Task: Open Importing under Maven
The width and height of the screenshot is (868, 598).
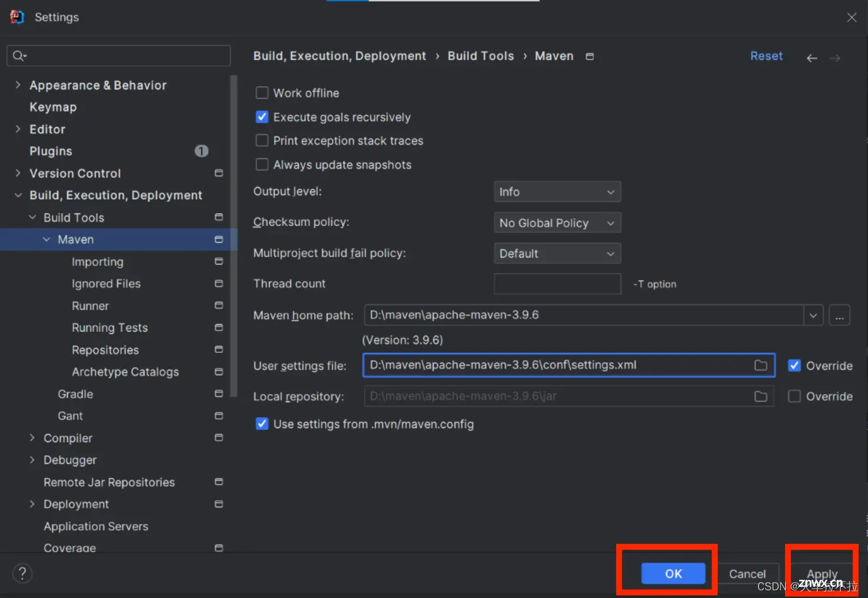Action: pos(98,262)
